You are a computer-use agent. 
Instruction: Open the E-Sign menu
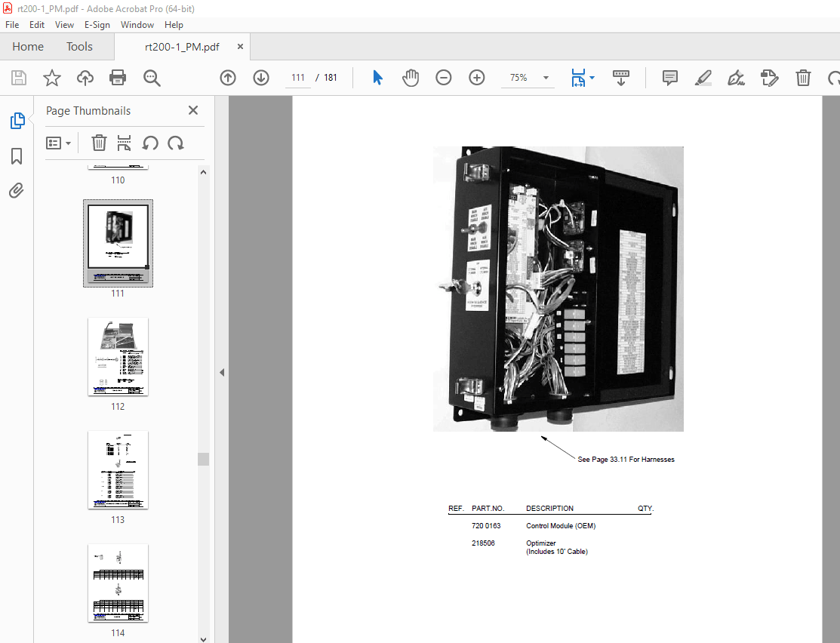[x=97, y=24]
